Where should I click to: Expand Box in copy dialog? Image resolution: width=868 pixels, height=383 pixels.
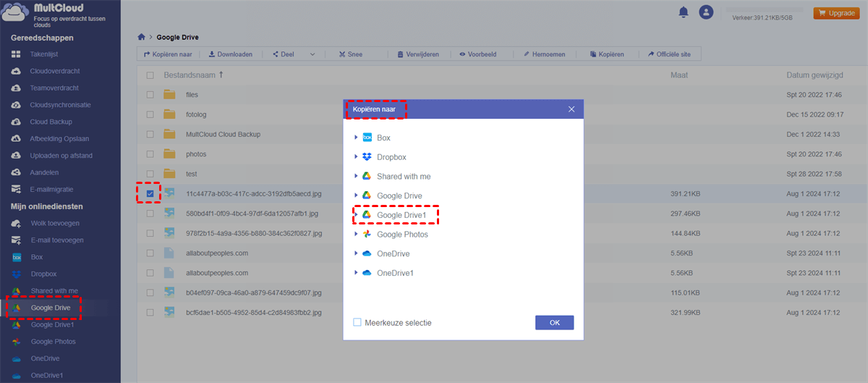pyautogui.click(x=356, y=138)
